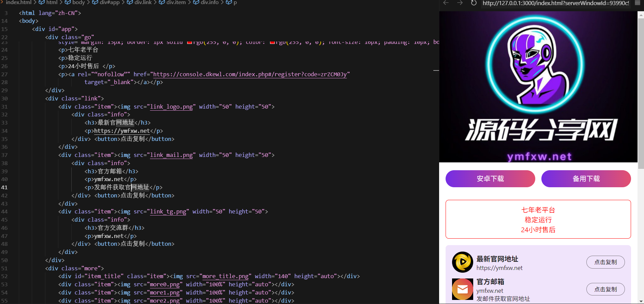
Task: Click the robot logo banner image
Action: tap(538, 87)
